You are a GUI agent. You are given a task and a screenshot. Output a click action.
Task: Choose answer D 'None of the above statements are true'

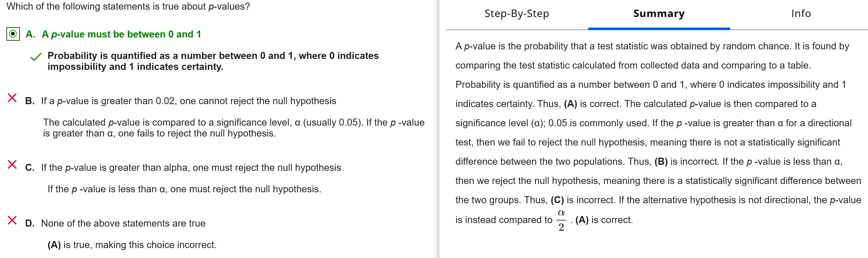[x=123, y=223]
